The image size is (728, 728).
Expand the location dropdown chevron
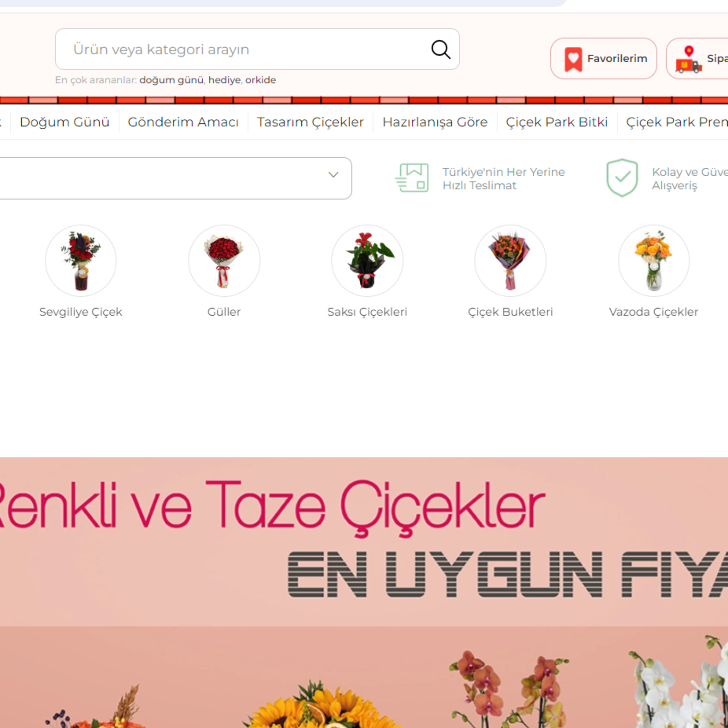pos(333,175)
